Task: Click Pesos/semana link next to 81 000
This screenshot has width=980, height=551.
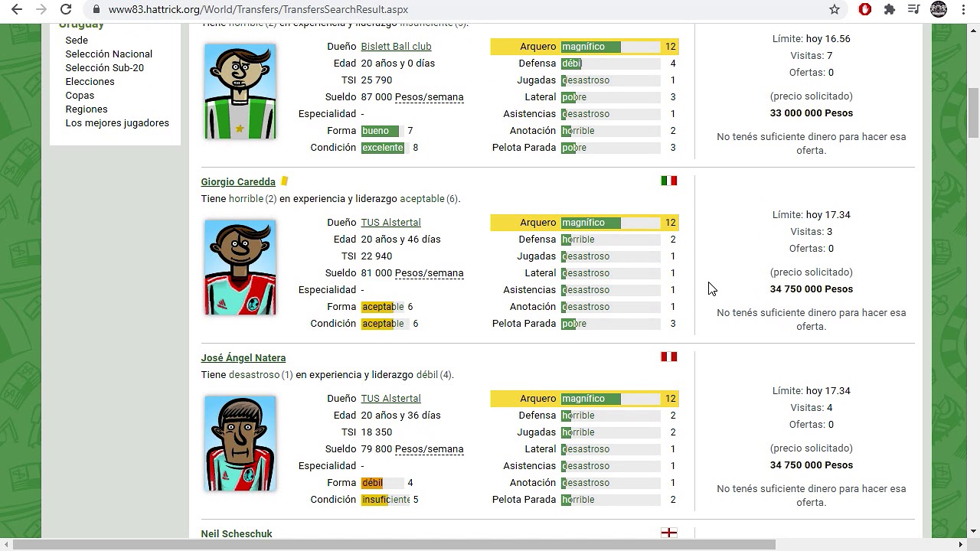Action: tap(429, 272)
